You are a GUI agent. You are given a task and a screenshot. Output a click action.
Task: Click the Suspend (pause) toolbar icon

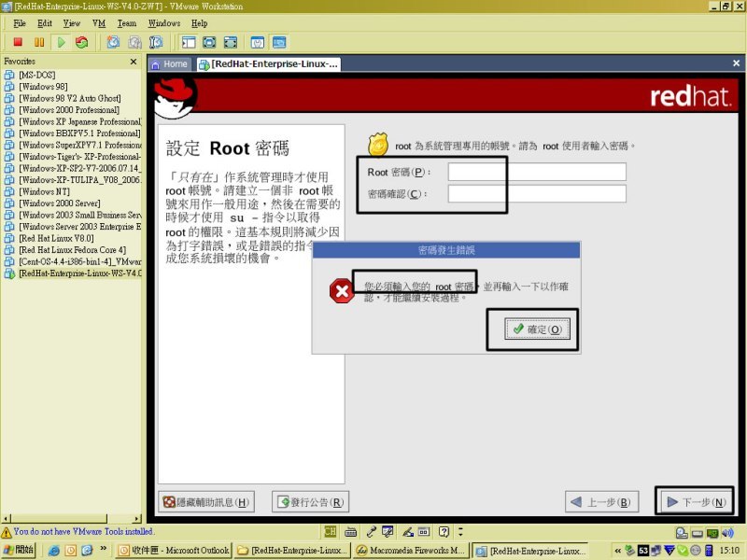tap(39, 42)
